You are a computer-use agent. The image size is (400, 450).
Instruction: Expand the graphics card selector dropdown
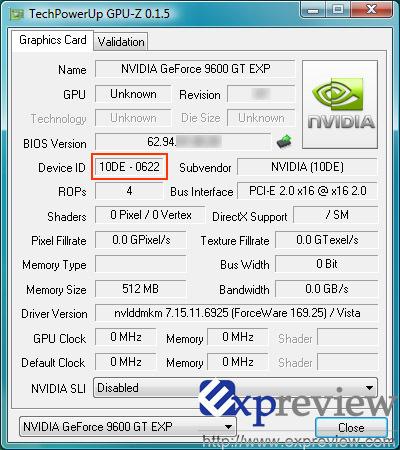click(x=128, y=427)
